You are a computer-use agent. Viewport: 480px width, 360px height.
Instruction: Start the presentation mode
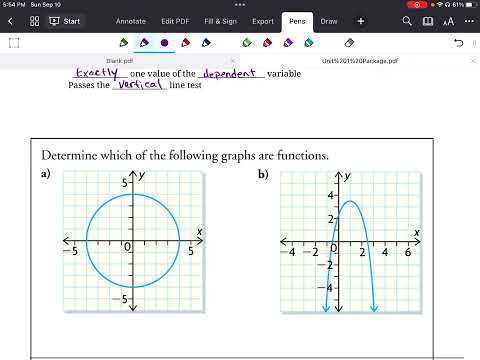tap(65, 21)
